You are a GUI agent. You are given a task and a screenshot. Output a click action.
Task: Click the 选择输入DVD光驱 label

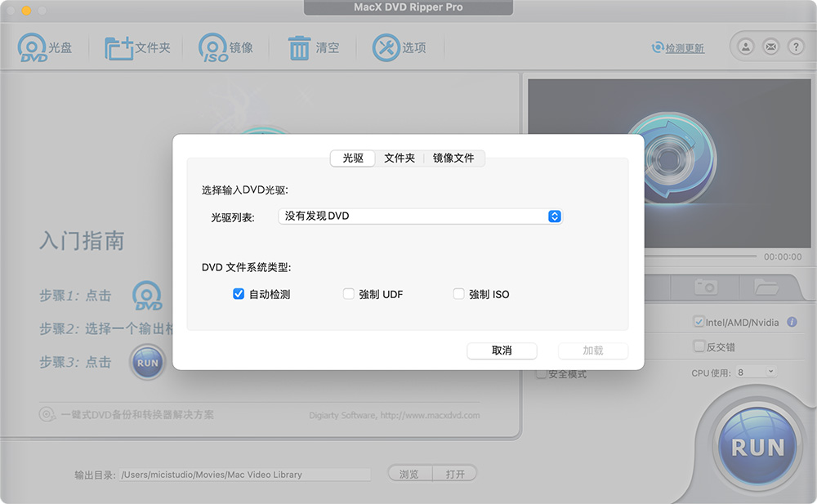245,190
